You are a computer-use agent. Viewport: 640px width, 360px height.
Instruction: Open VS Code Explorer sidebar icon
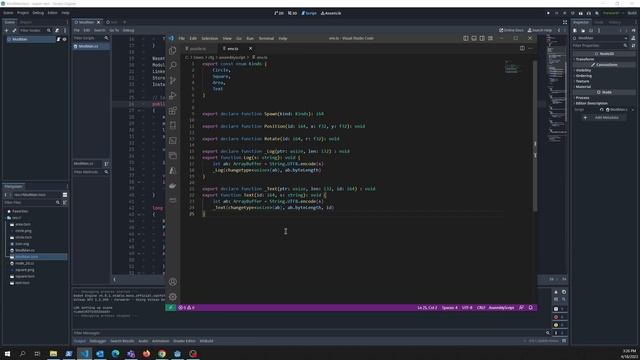pyautogui.click(x=173, y=50)
